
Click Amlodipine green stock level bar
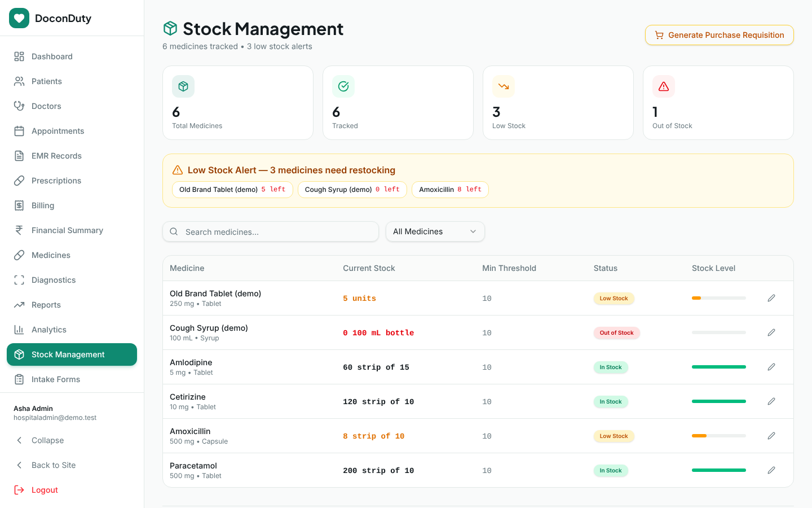click(x=719, y=367)
